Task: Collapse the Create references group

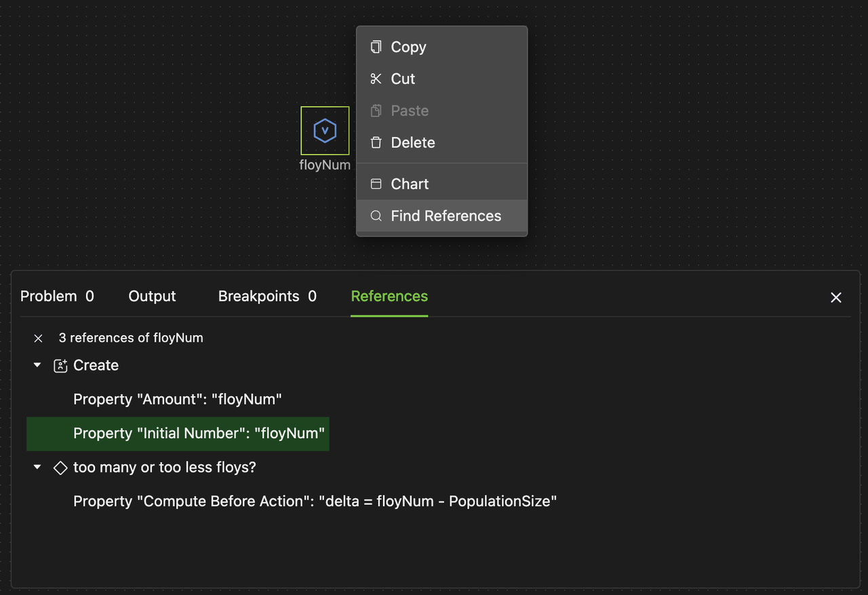Action: point(37,365)
